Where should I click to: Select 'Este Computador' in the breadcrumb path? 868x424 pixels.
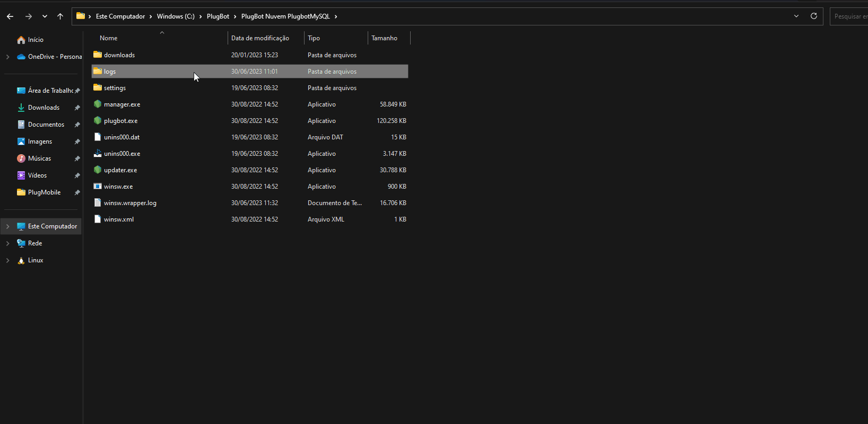coord(120,16)
